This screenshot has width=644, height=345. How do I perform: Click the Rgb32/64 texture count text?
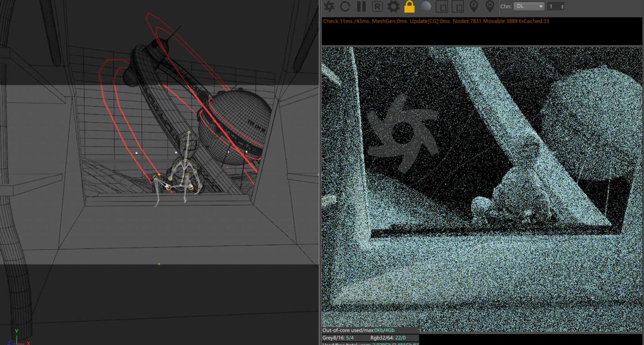click(x=389, y=338)
